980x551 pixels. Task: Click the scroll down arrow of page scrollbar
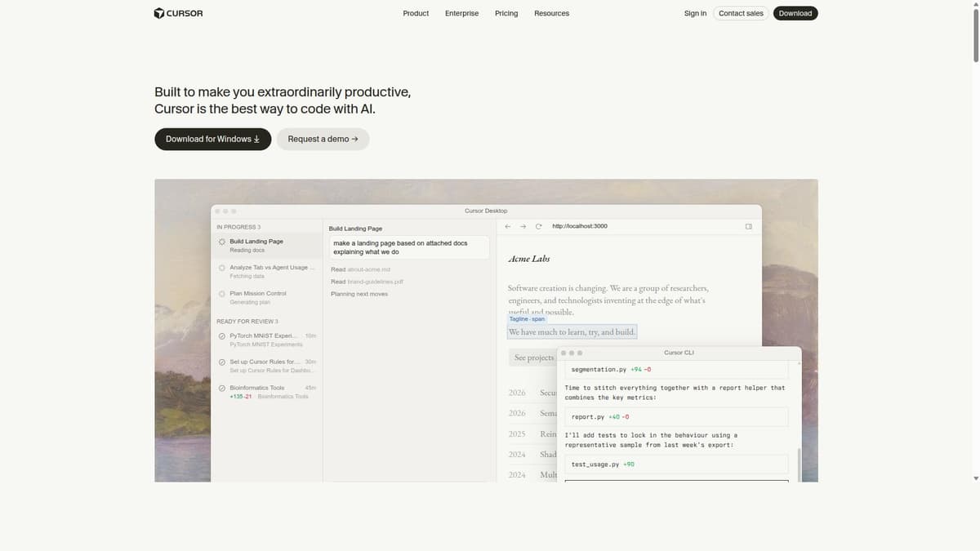975,478
